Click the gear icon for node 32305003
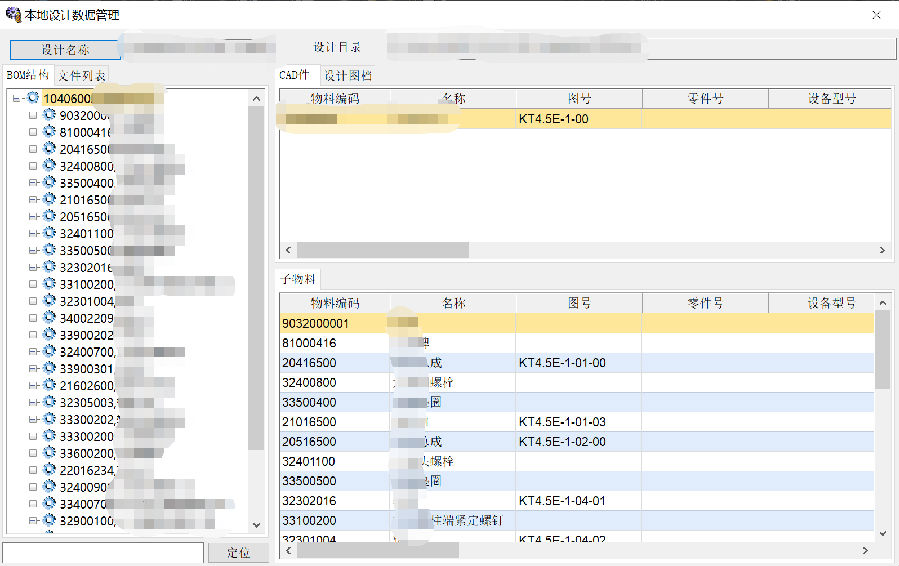 (x=49, y=401)
